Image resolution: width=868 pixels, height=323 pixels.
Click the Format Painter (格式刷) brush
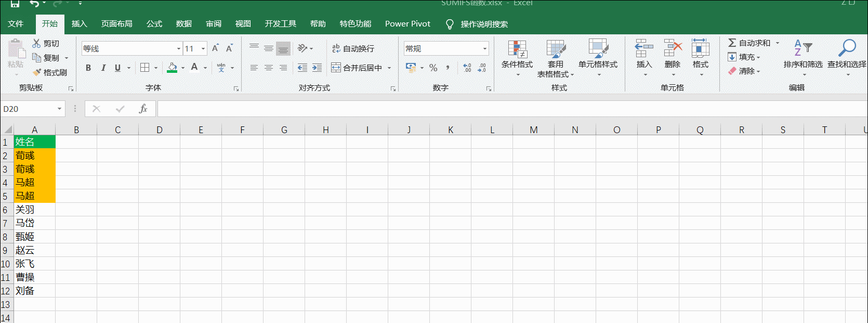click(x=36, y=72)
